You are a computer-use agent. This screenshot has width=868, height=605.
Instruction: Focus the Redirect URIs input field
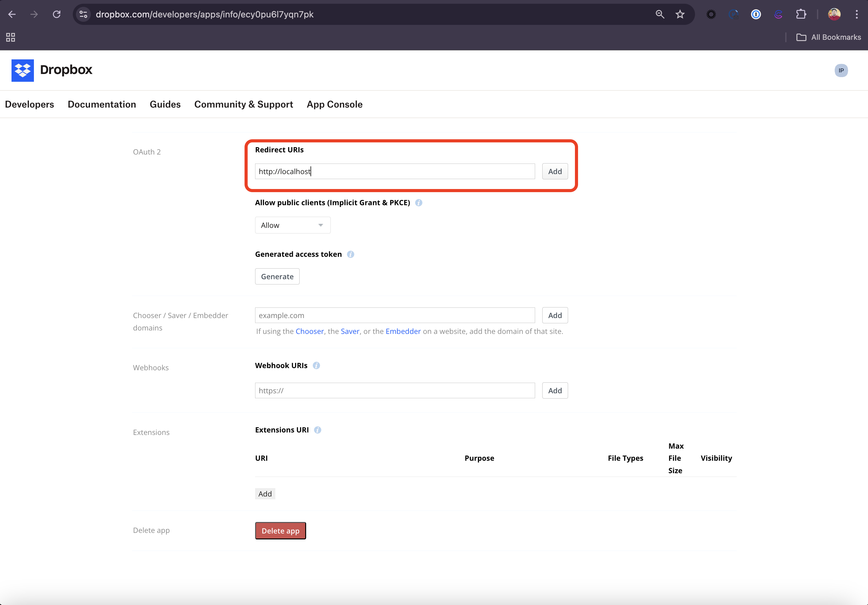point(395,171)
